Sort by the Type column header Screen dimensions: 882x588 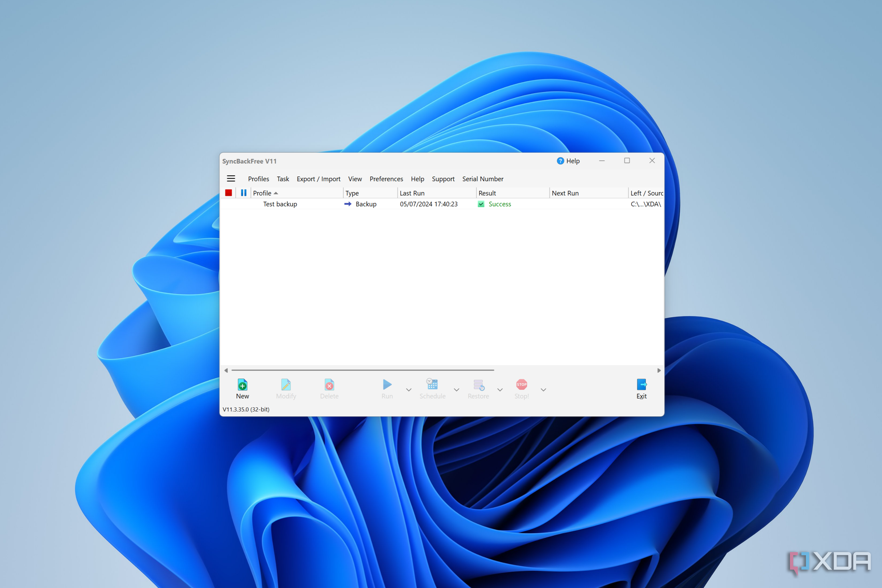tap(370, 193)
